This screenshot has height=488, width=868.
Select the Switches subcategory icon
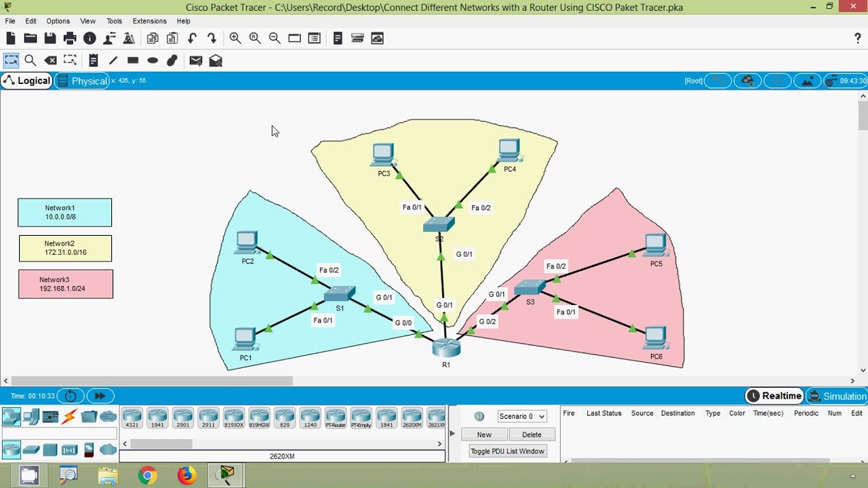point(31,449)
